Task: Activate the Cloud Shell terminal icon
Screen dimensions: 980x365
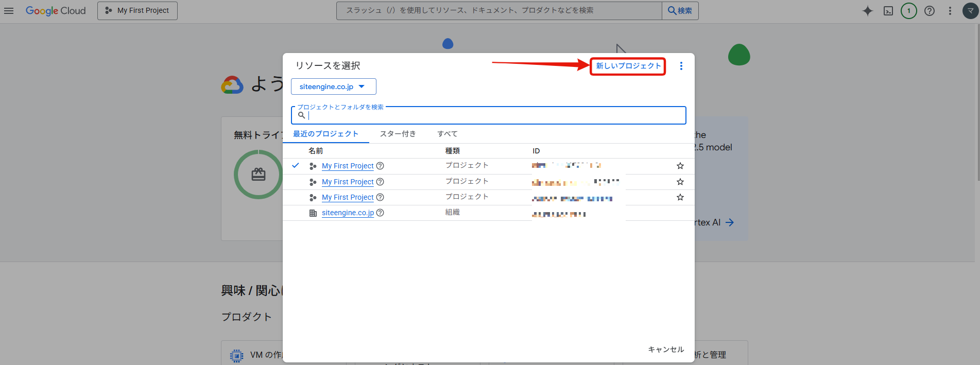Action: click(x=888, y=11)
